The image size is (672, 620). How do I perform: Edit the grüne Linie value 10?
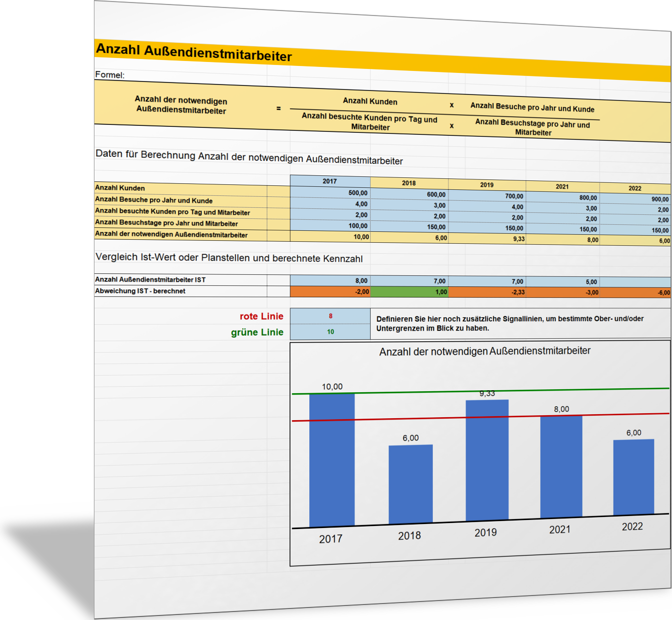[x=330, y=332]
